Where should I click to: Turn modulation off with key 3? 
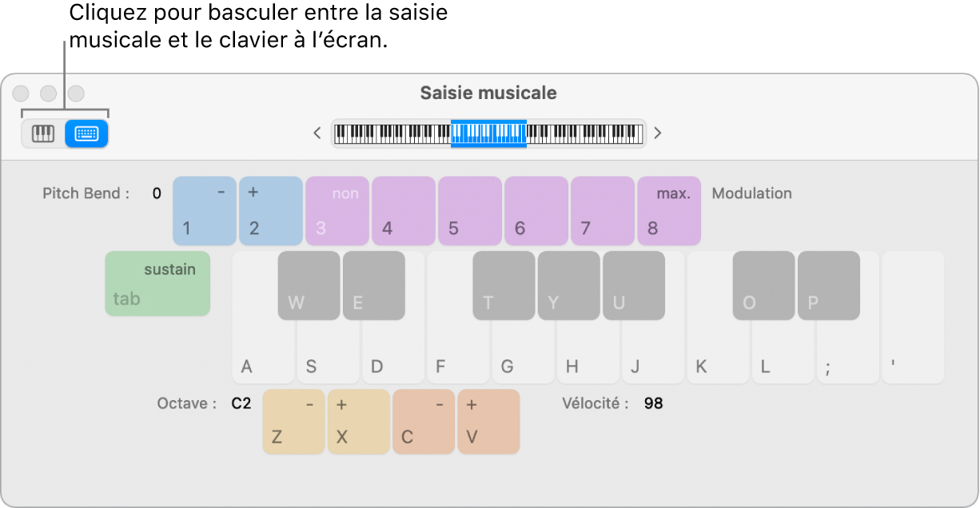coord(337,210)
